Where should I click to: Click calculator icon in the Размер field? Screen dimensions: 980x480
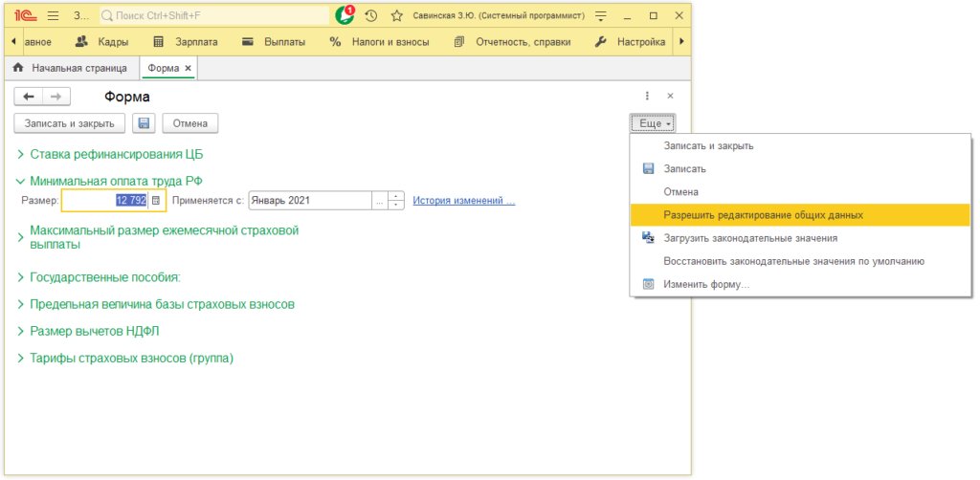click(x=156, y=201)
